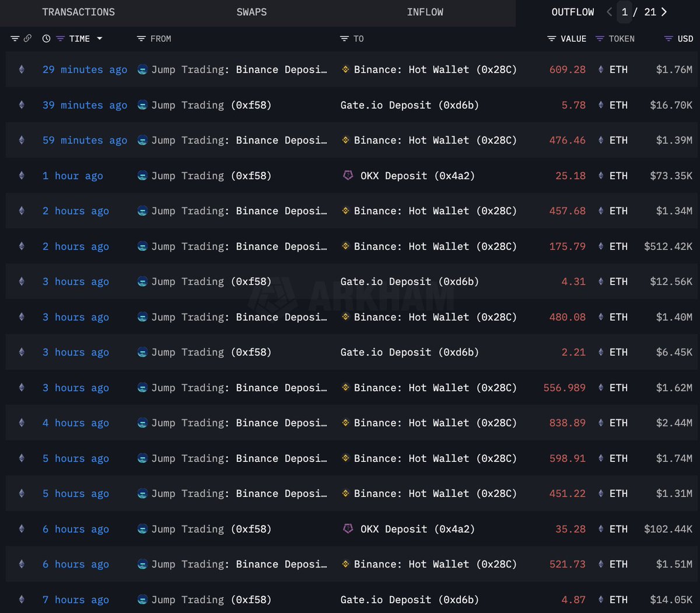Open the INFLOW tab
This screenshot has height=613, width=700.
point(425,12)
